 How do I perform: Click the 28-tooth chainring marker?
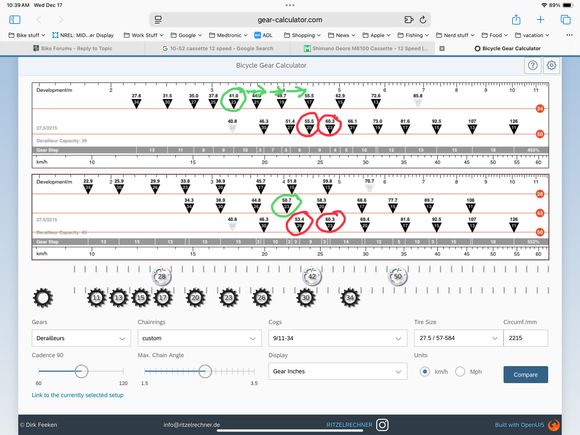(x=162, y=276)
